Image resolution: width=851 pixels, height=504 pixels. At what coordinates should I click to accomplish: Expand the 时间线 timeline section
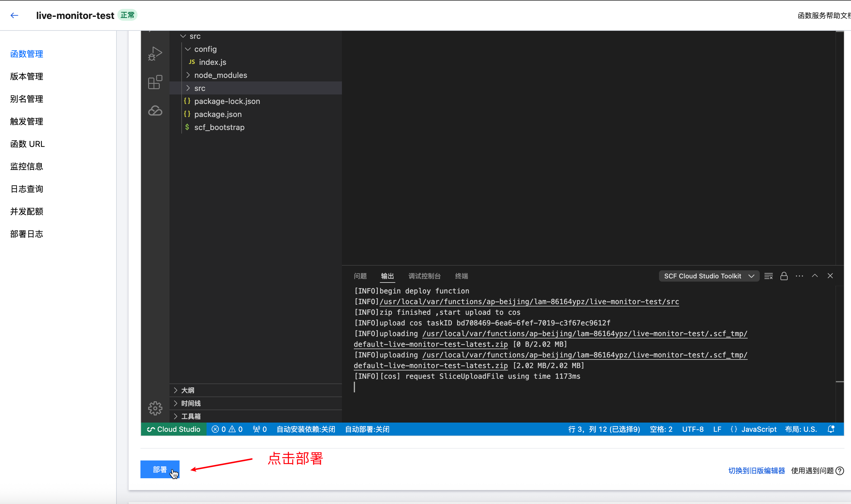191,403
